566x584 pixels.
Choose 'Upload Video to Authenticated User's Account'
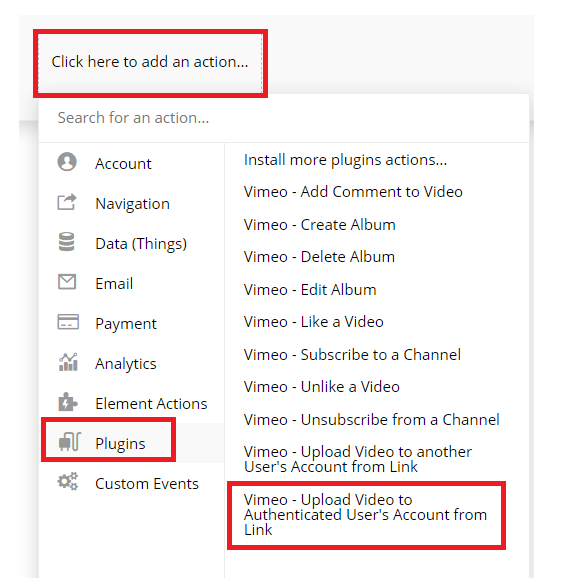pyautogui.click(x=365, y=515)
